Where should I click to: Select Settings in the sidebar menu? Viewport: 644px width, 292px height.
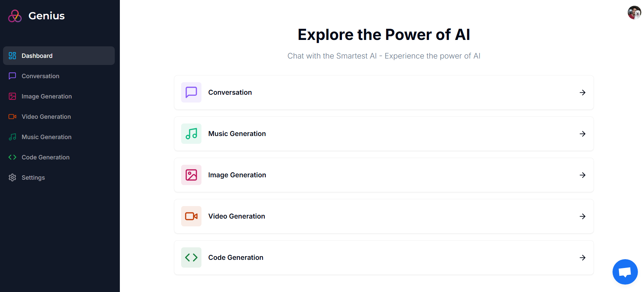[33, 177]
